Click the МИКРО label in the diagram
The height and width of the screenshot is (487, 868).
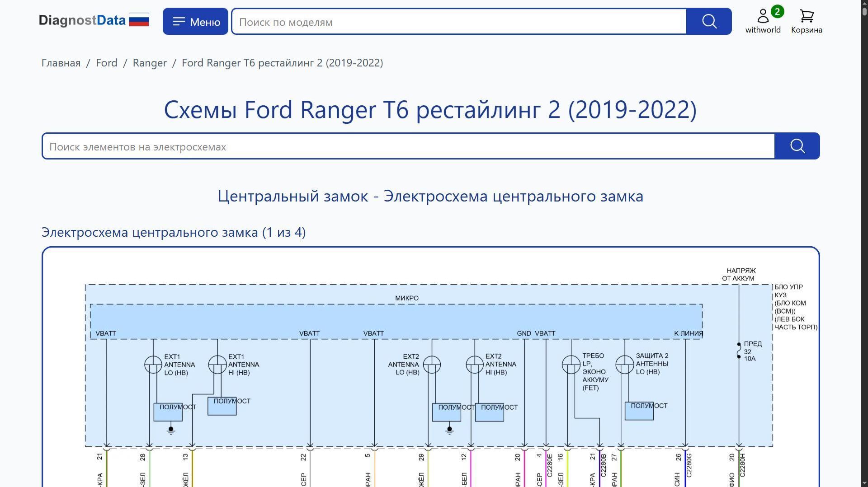click(407, 298)
